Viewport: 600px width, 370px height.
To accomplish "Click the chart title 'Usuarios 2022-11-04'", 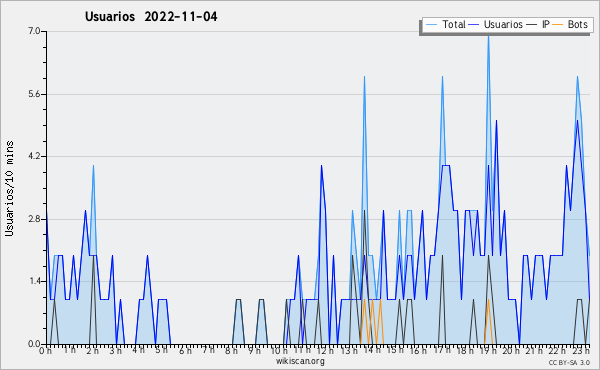I will pos(151,17).
